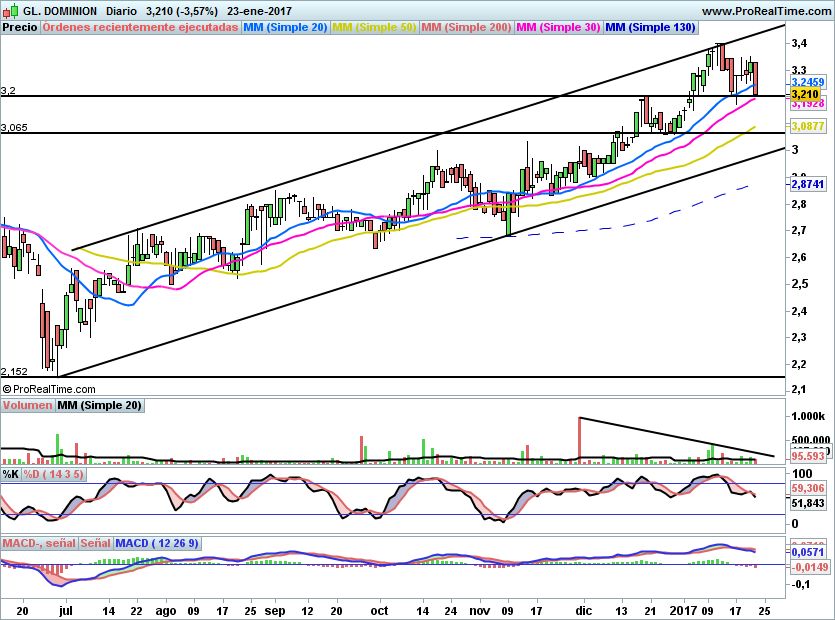Select the Precio label tab

[x=20, y=27]
